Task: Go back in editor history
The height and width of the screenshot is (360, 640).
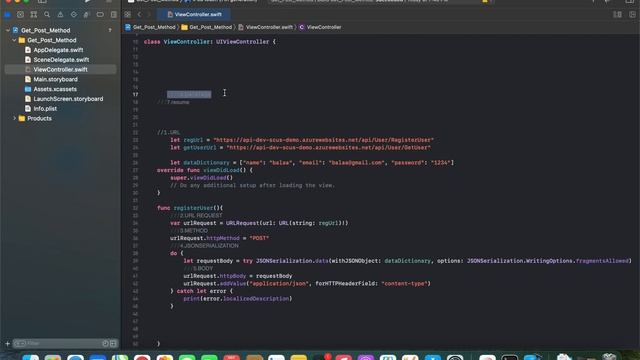Action: 139,15
